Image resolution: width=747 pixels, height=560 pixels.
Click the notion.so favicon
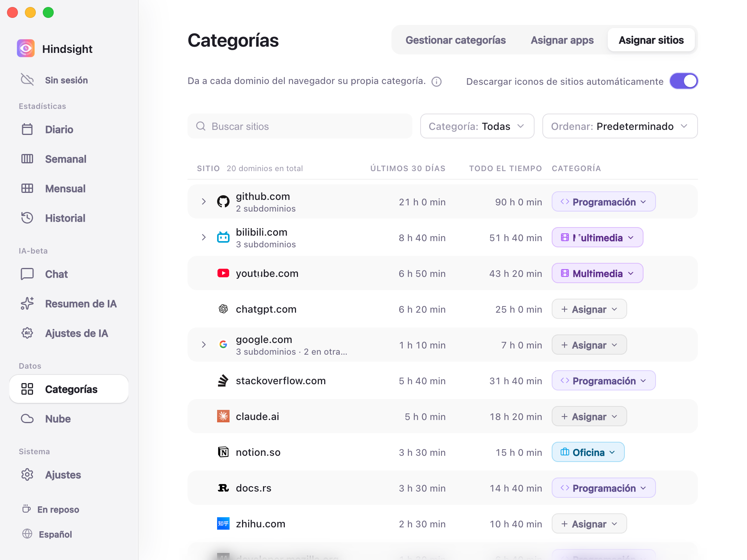coord(223,452)
